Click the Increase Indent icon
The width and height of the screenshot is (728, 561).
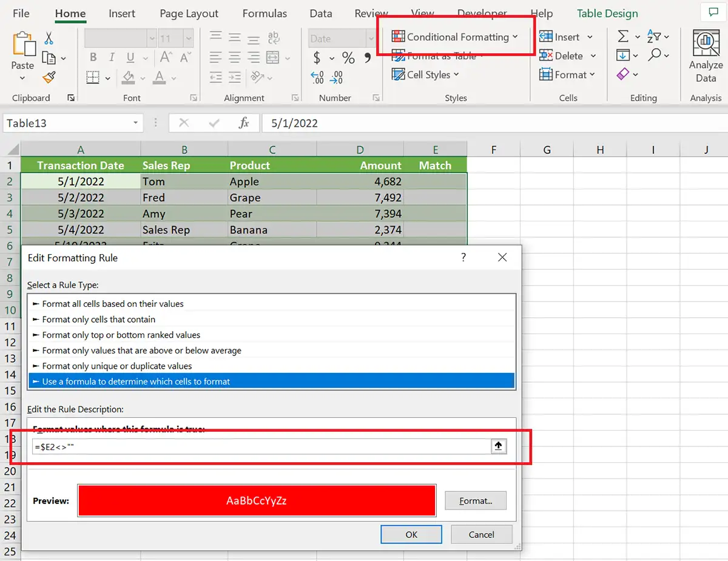(x=235, y=77)
